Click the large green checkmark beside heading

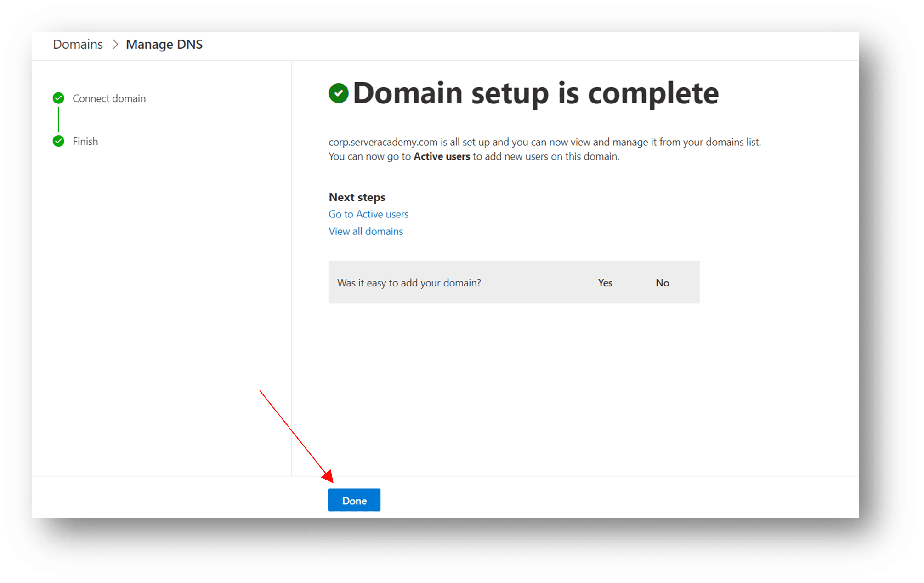[x=339, y=93]
